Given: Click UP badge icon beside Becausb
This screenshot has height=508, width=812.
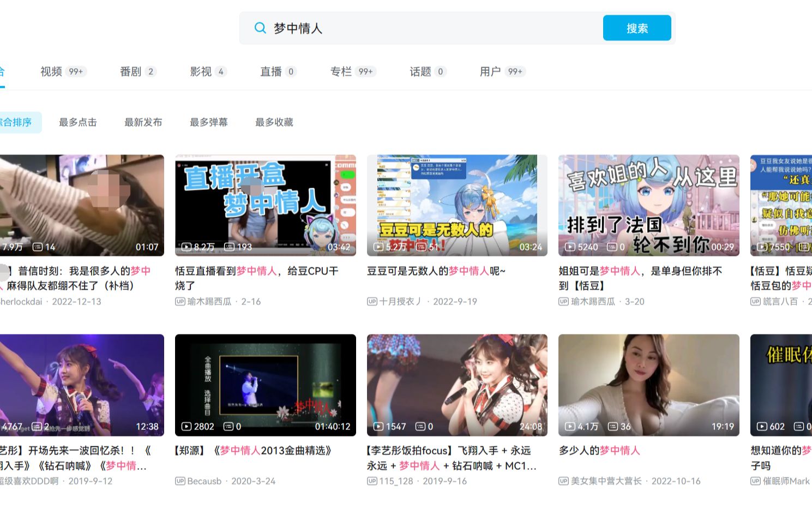Looking at the screenshot, I should tap(180, 481).
